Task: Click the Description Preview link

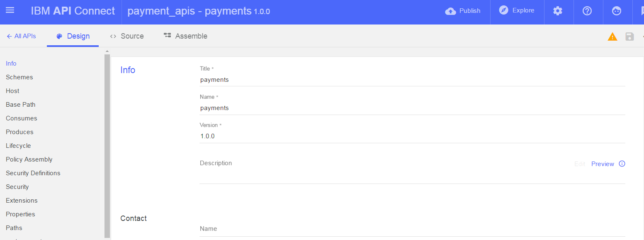Action: point(603,164)
